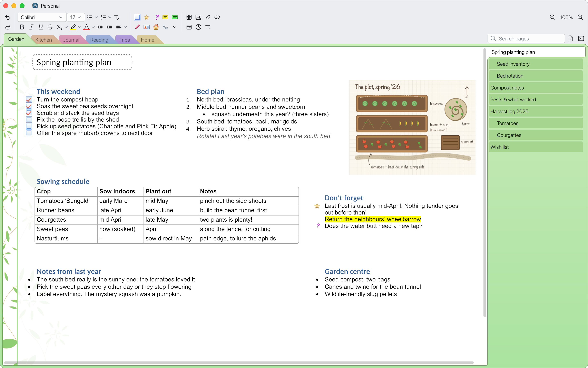Decrease paragraph indent
This screenshot has height=368, width=588.
[x=100, y=27]
